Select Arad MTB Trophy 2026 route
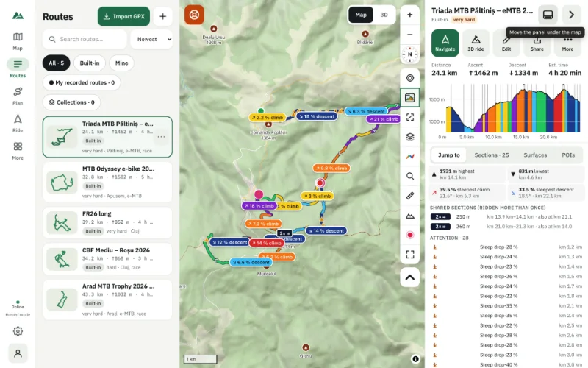588x368 pixels. coord(107,300)
